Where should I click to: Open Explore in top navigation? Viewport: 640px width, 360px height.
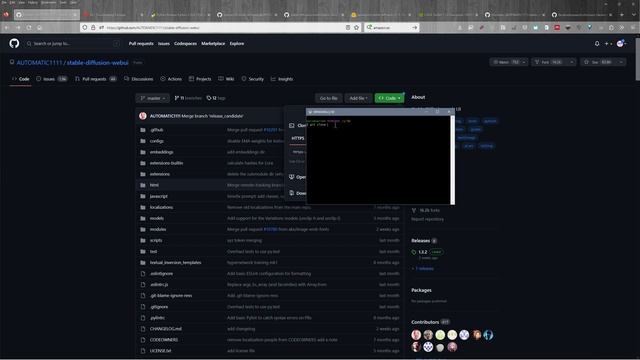coord(237,43)
